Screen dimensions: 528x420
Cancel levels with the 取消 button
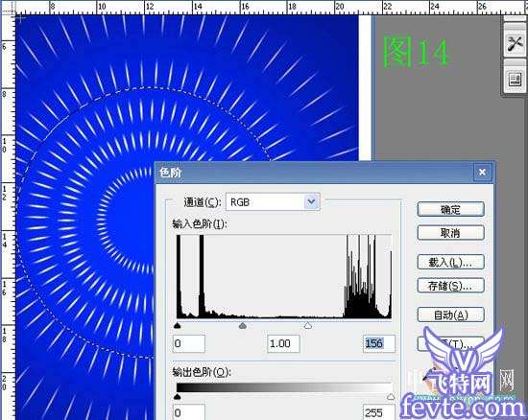[450, 232]
